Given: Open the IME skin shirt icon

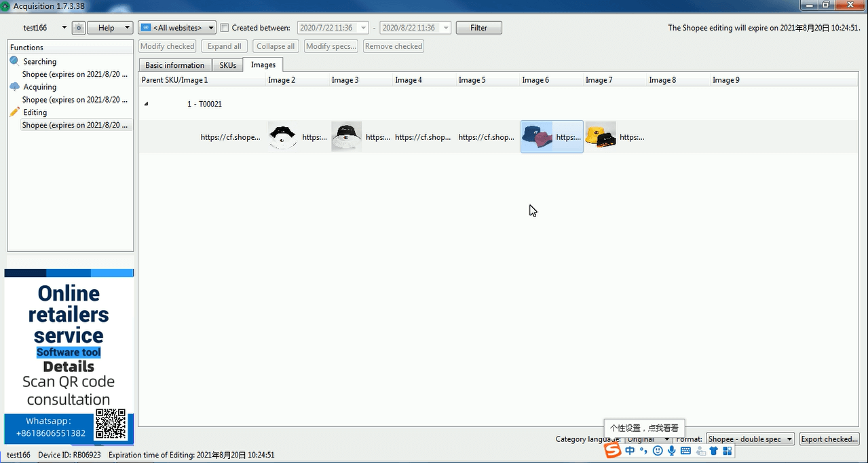Looking at the screenshot, I should 714,451.
